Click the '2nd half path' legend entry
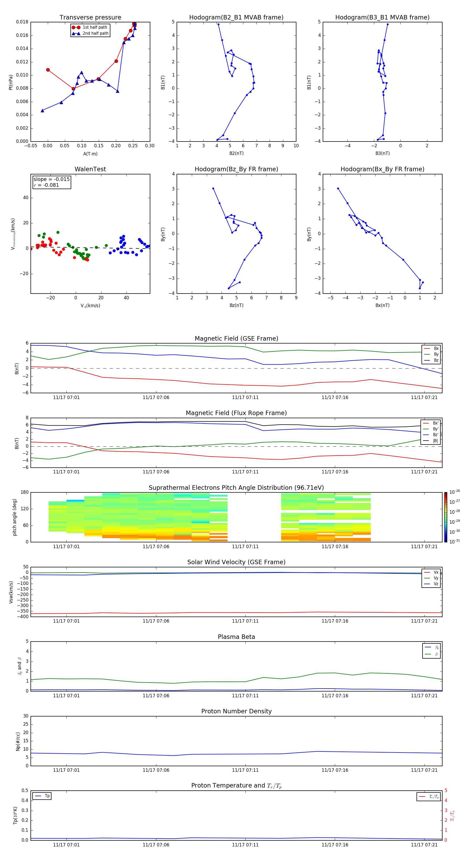 click(90, 33)
